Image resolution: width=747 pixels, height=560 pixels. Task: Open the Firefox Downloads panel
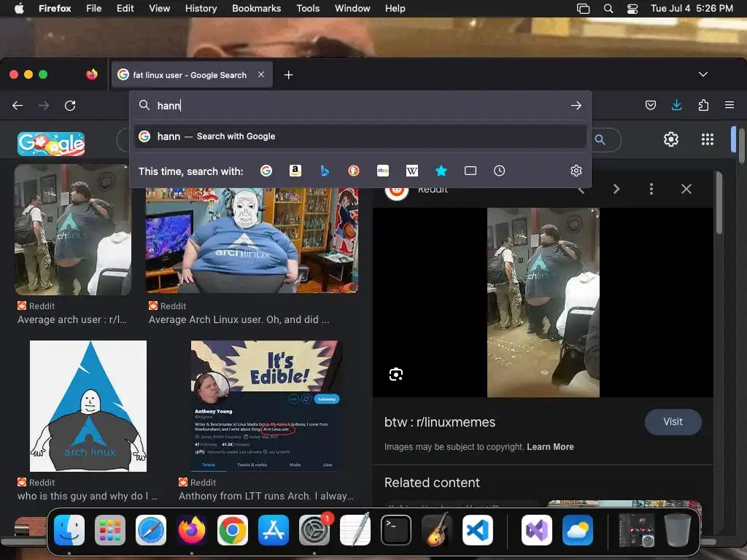coord(676,105)
